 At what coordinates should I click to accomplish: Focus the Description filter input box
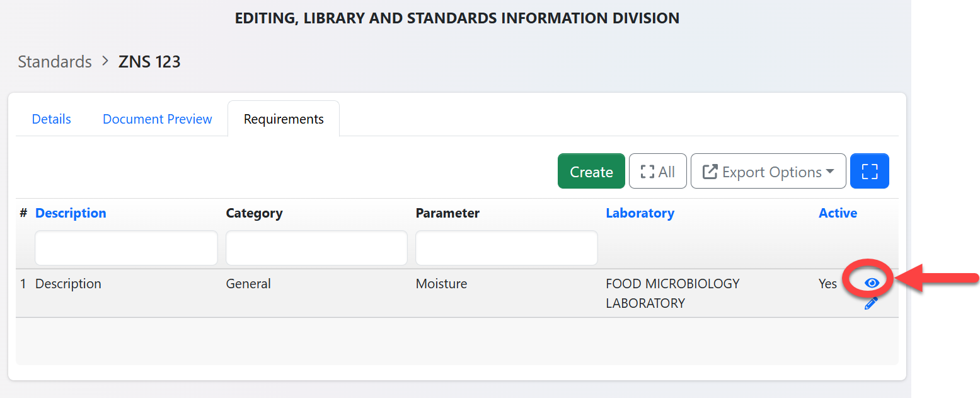pyautogui.click(x=126, y=248)
